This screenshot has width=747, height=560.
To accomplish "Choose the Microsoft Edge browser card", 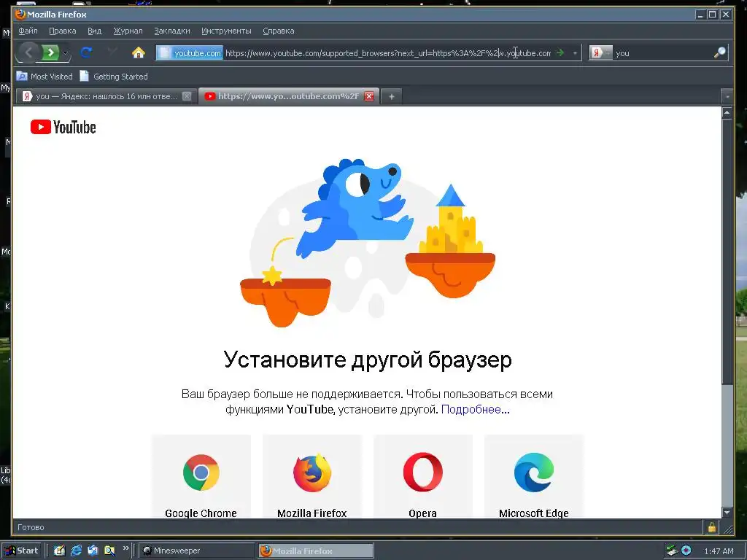I will [x=533, y=477].
